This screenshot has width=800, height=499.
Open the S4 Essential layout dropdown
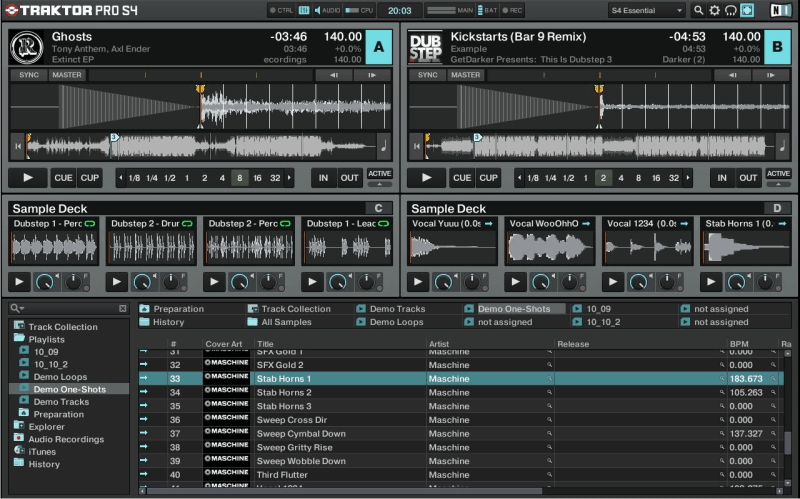pyautogui.click(x=646, y=10)
